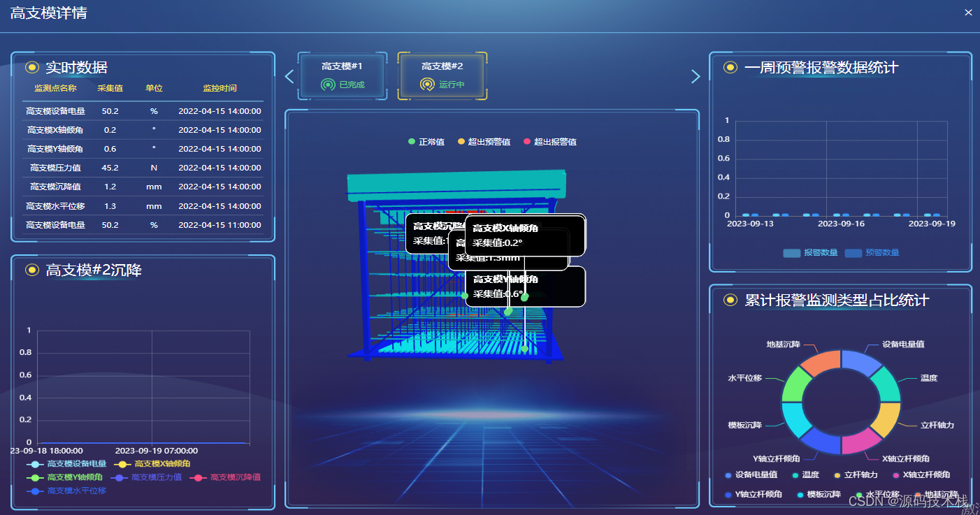Click the 单位 column header
Image resolution: width=980 pixels, height=515 pixels.
154,89
